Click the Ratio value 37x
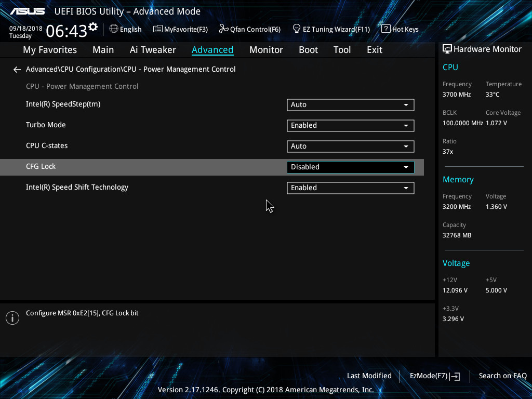This screenshot has height=399, width=532. pyautogui.click(x=447, y=152)
